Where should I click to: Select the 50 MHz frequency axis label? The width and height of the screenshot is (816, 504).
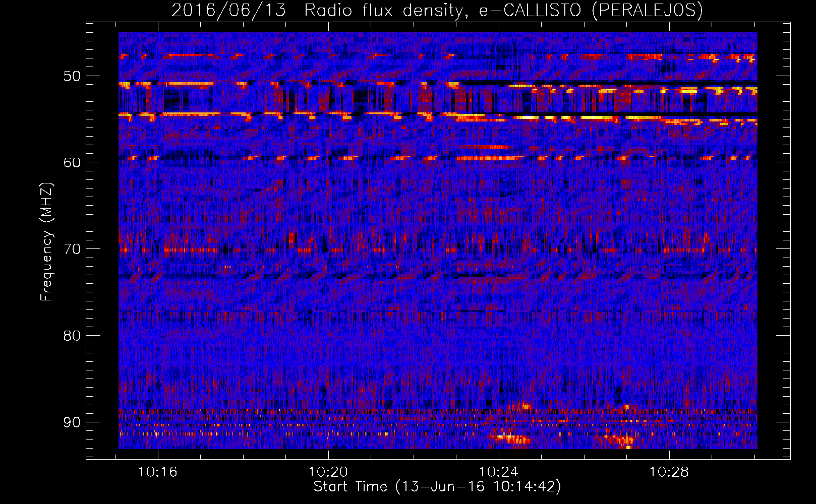coord(72,76)
